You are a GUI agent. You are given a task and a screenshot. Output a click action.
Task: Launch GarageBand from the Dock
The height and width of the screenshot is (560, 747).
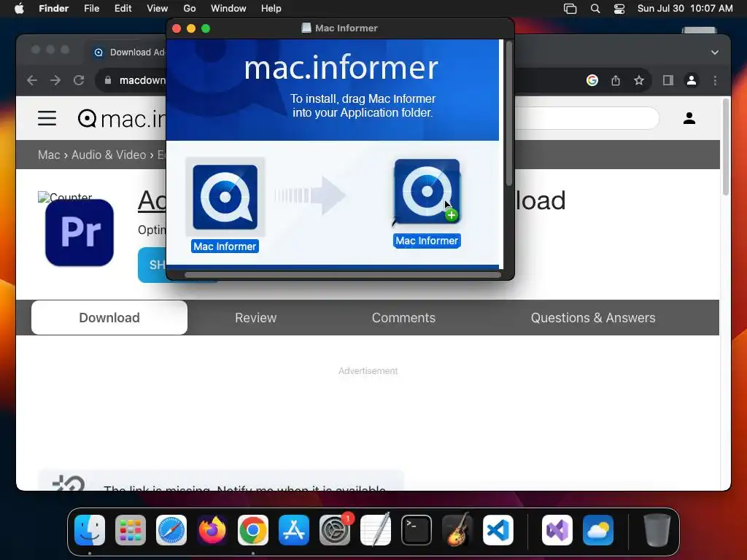pos(457,530)
